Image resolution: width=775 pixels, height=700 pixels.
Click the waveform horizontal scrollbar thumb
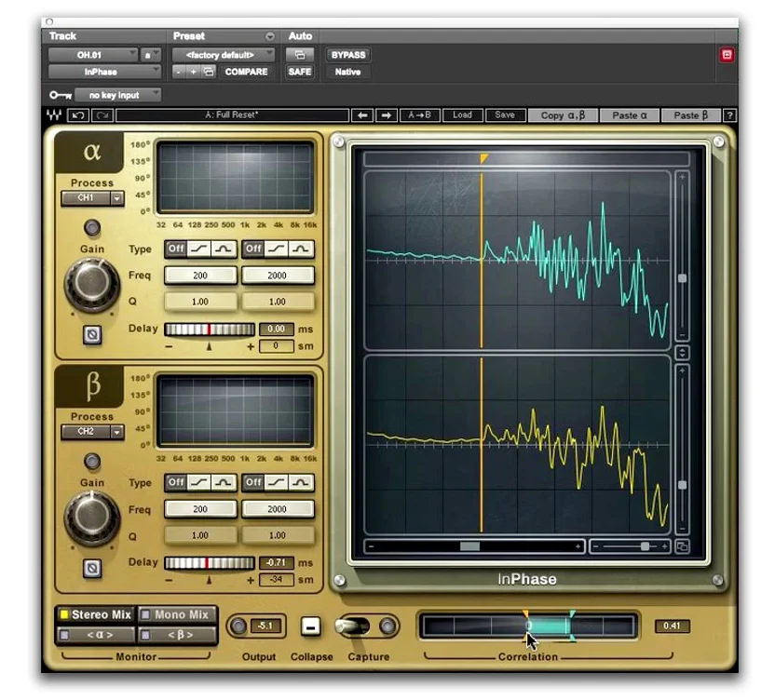pos(469,546)
